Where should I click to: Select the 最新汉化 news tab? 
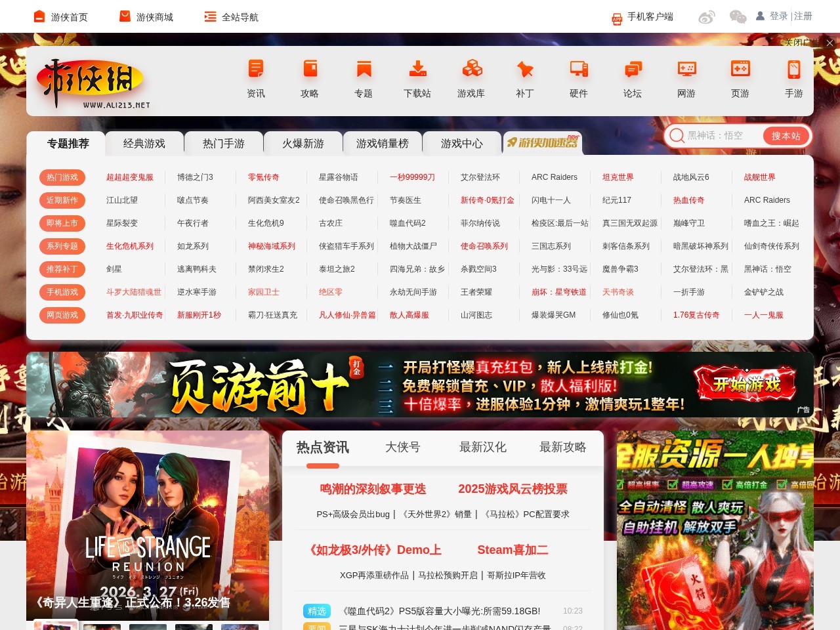click(x=483, y=447)
